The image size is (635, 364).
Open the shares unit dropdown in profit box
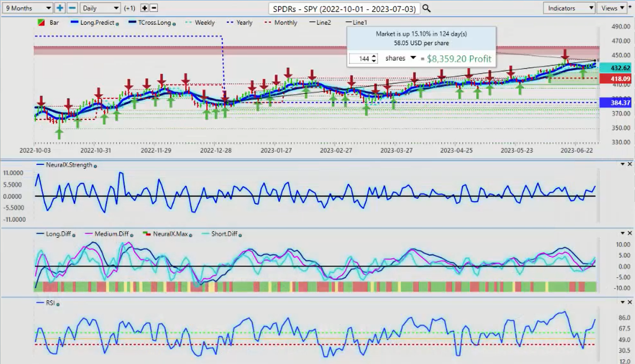pyautogui.click(x=413, y=58)
